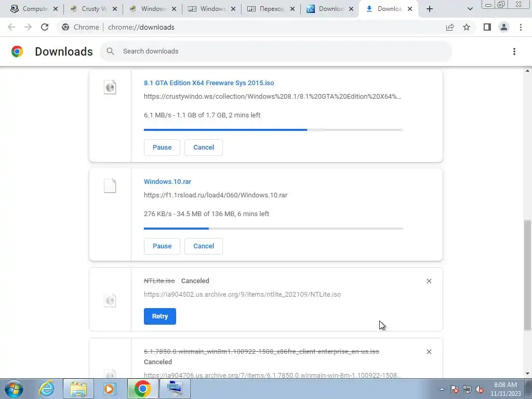Open Chrome side panel icon
532x399 pixels.
[487, 27]
